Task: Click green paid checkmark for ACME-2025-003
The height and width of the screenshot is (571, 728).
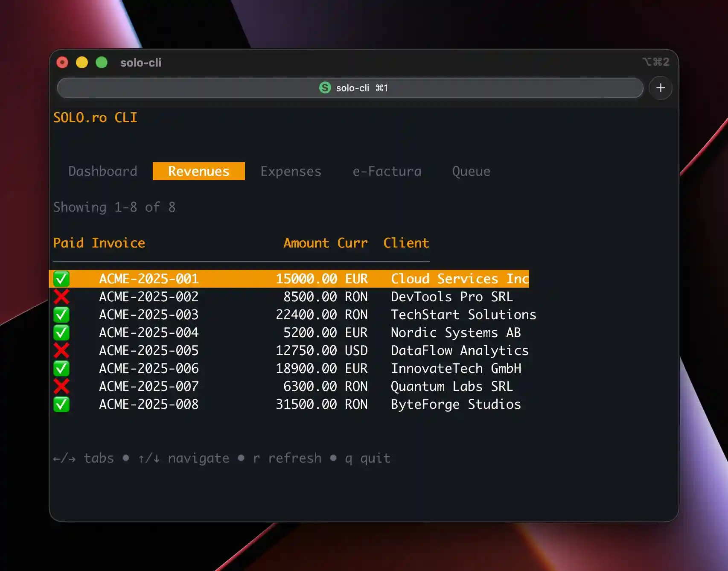Action: 61,315
